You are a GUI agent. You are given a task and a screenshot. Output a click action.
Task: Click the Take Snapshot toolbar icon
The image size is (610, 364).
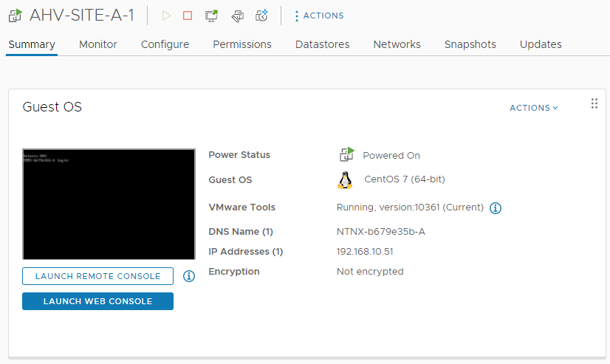point(261,16)
